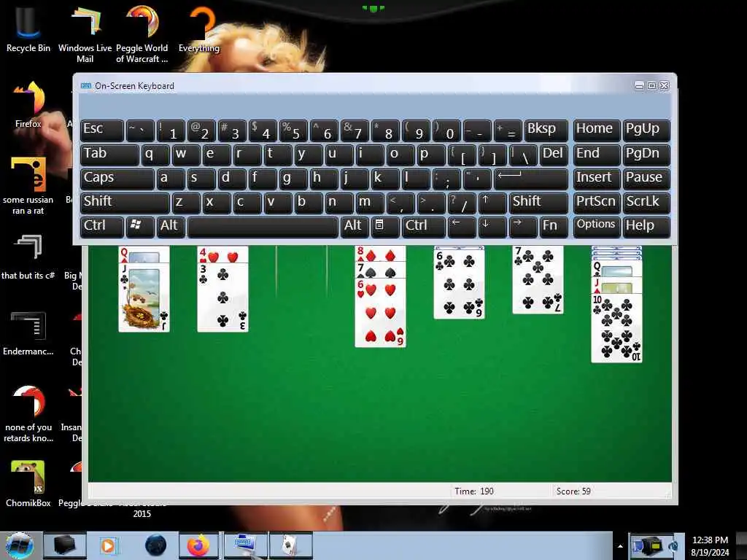Click the Help key
The width and height of the screenshot is (747, 560).
tap(646, 226)
